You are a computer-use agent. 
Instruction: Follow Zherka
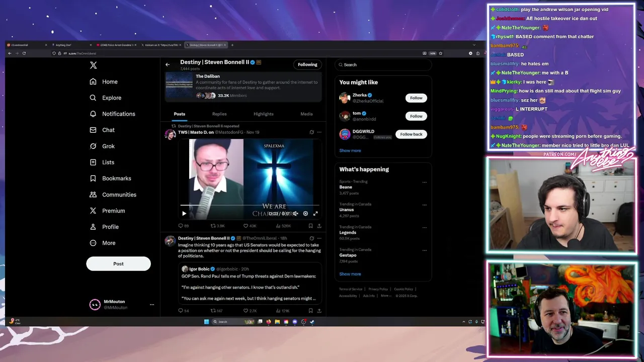coord(416,98)
